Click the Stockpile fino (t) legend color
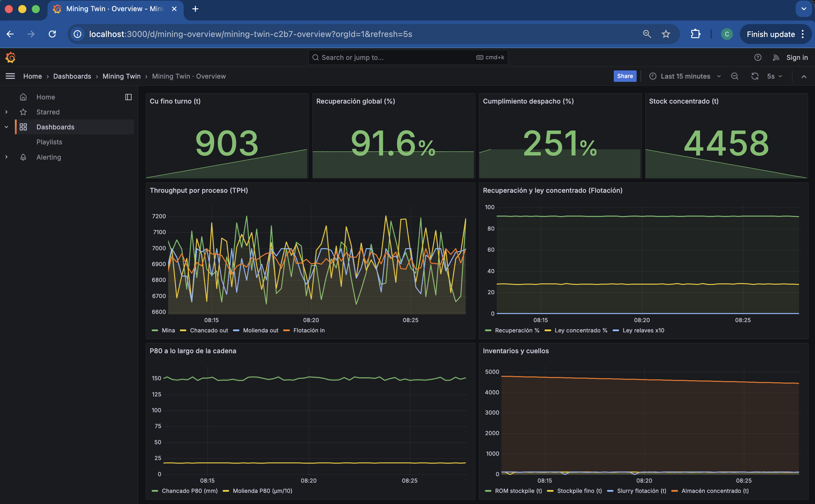The width and height of the screenshot is (815, 504). pos(550,491)
